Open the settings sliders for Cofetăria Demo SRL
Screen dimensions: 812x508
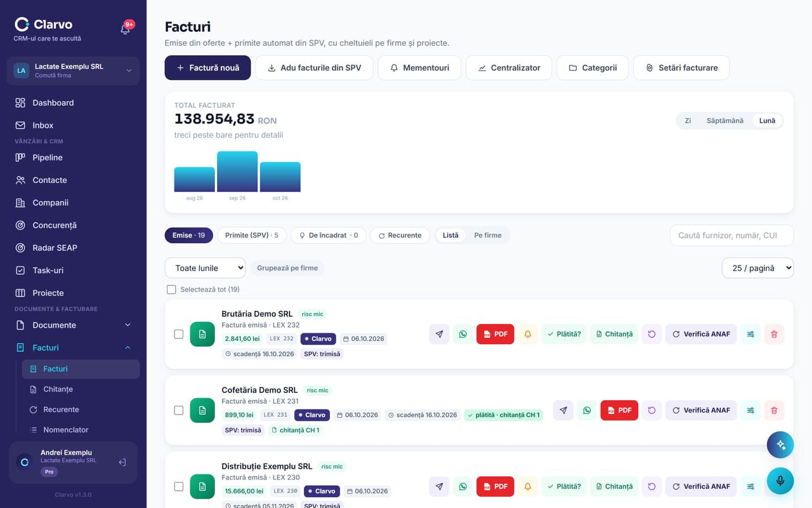click(750, 410)
